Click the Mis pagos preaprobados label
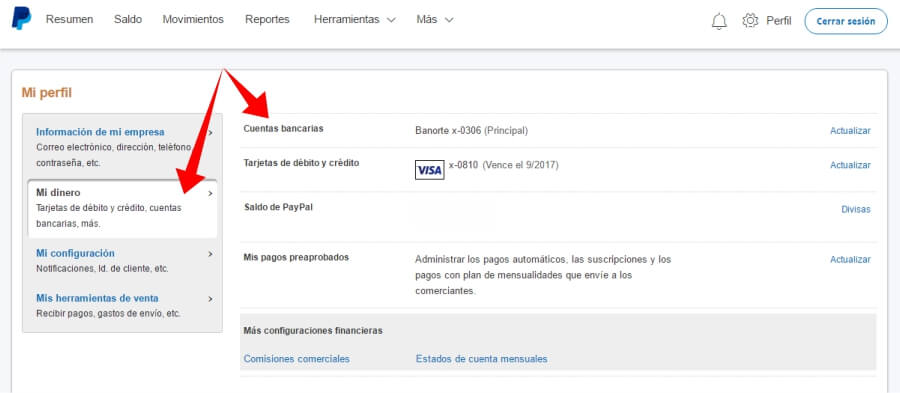Image resolution: width=900 pixels, height=393 pixels. point(296,257)
